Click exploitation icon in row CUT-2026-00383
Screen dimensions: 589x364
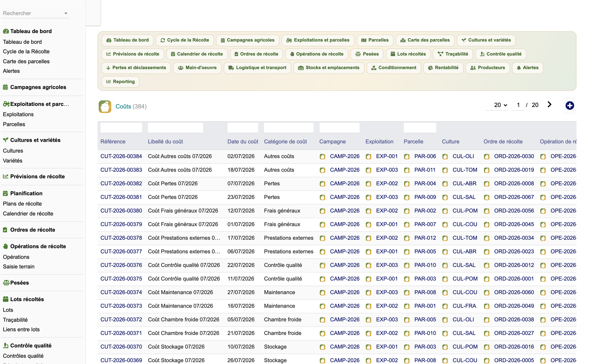368,170
